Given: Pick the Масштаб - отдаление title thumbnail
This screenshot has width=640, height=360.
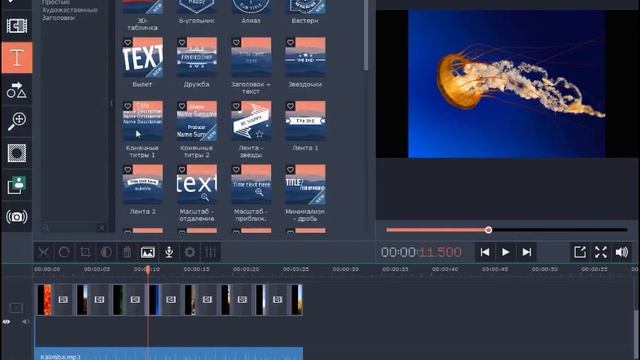Looking at the screenshot, I should click(x=197, y=184).
